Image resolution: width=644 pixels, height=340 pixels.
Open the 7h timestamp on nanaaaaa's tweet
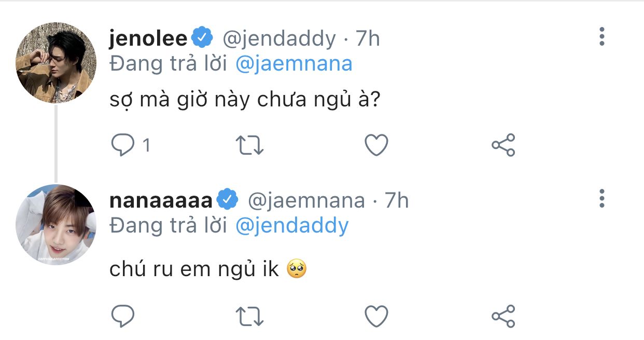[x=396, y=200]
